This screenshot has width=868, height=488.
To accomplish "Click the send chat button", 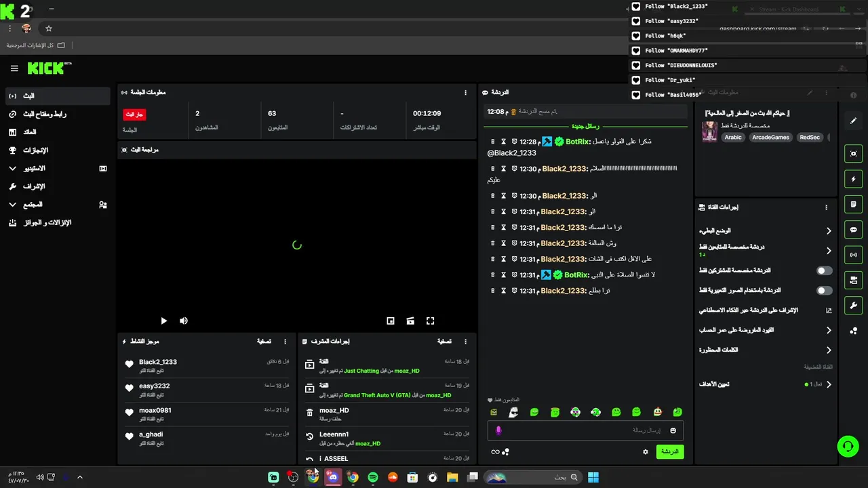I will click(x=670, y=451).
